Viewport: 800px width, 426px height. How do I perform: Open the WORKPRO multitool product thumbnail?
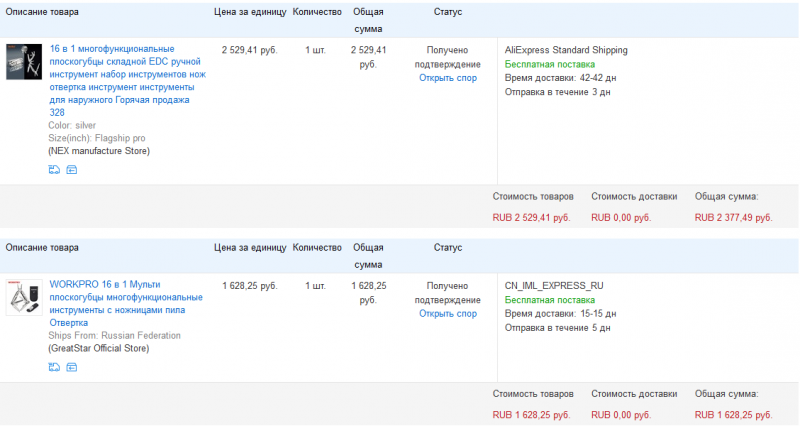coord(24,297)
